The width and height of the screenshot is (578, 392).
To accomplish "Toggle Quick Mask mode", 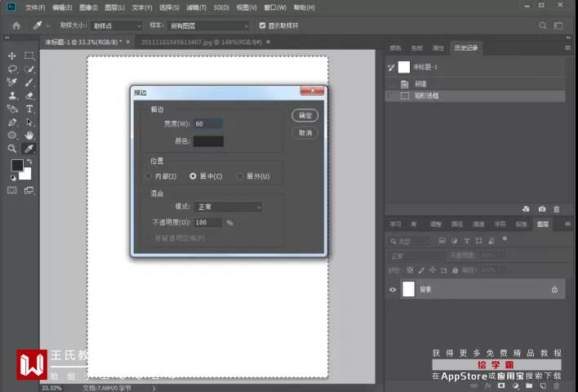I will point(11,190).
